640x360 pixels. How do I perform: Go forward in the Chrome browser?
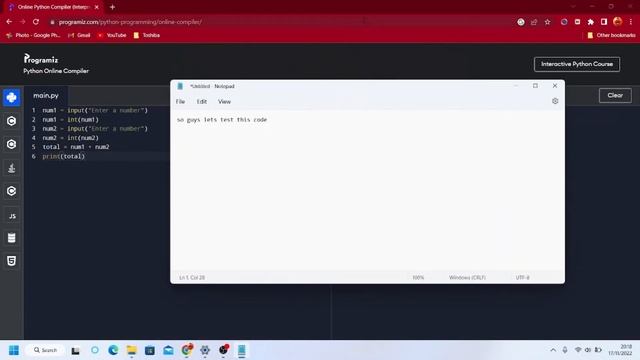[22, 22]
